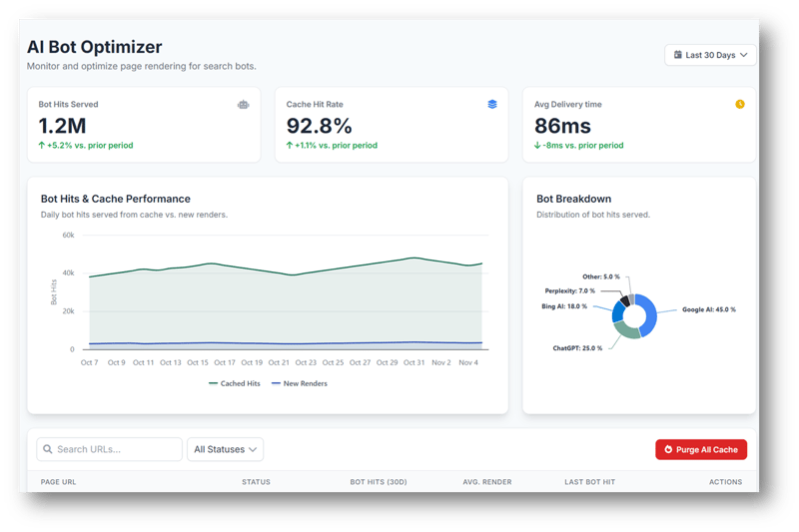
Task: Click the robot icon in Bot Hits Served card
Action: [243, 105]
